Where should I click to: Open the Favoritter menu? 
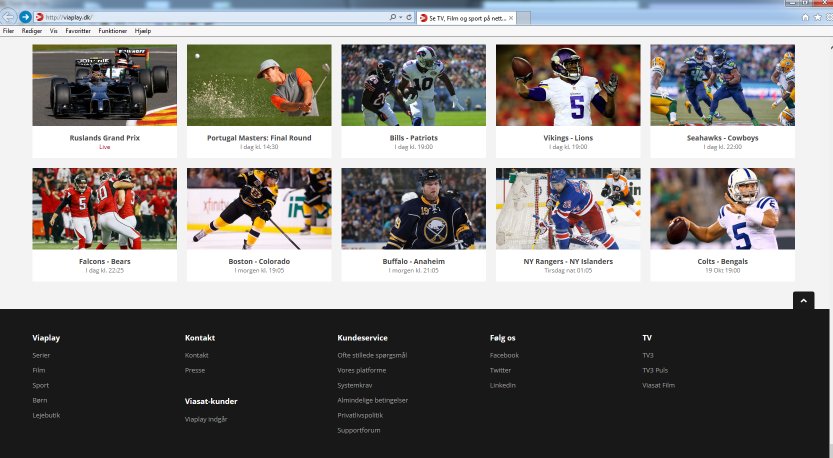tap(77, 31)
